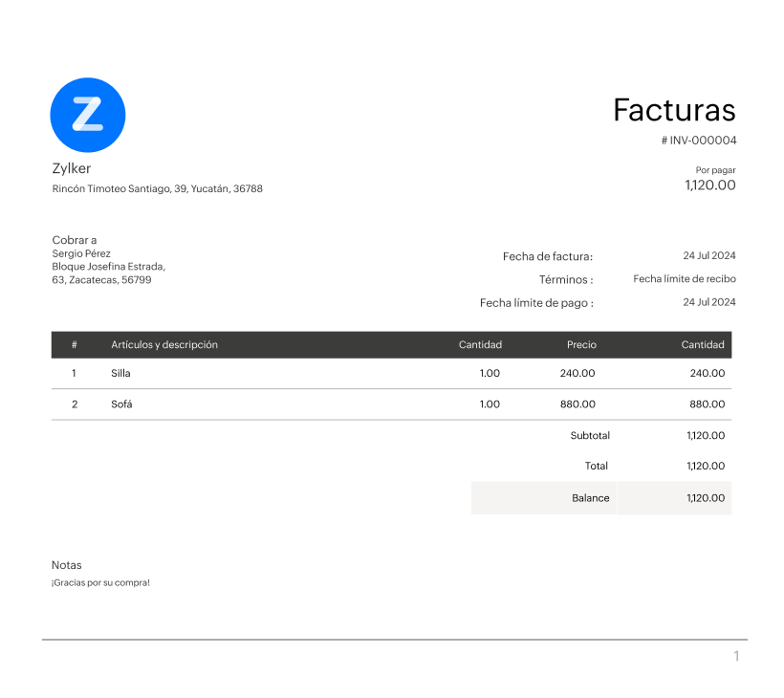Click the Por pagar amount label
Screen dimensions: 784x698
[x=715, y=170]
